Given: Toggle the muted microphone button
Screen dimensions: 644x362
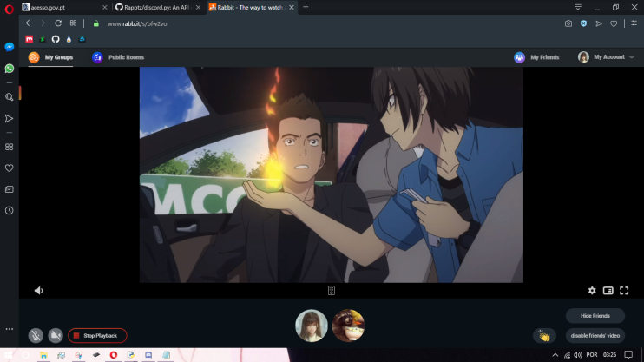Looking at the screenshot, I should [36, 335].
